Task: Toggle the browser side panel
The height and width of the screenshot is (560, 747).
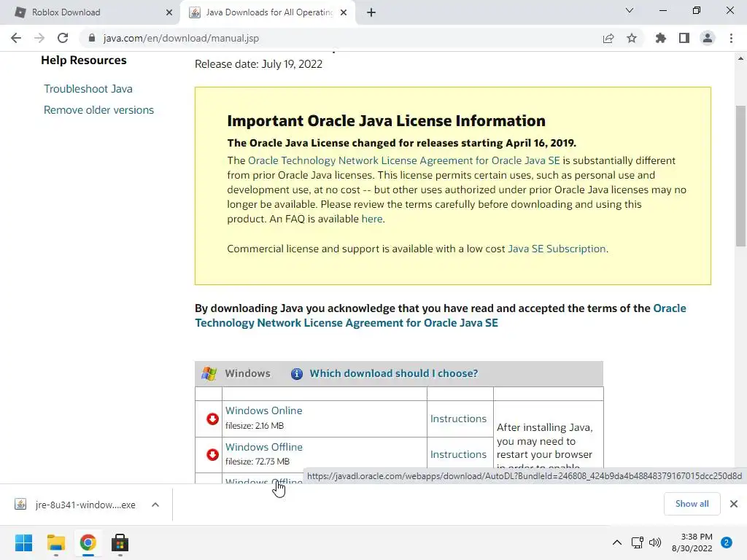Action: coord(684,38)
